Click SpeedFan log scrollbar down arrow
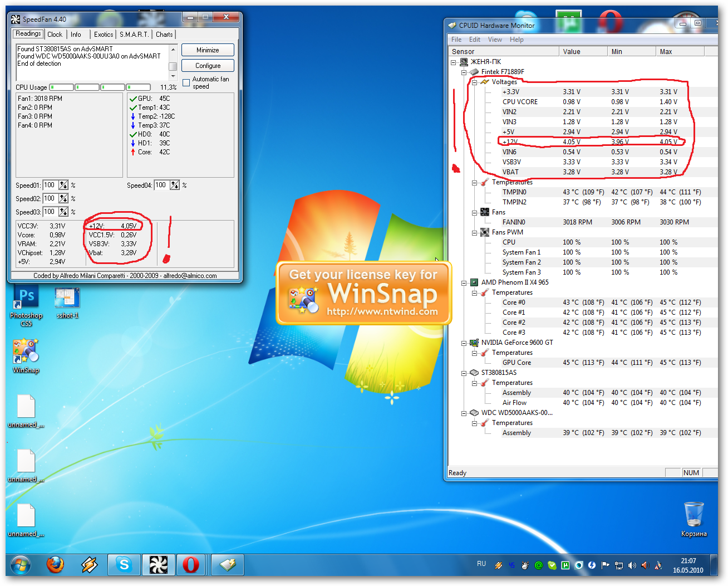Image resolution: width=728 pixels, height=586 pixels. click(x=173, y=76)
